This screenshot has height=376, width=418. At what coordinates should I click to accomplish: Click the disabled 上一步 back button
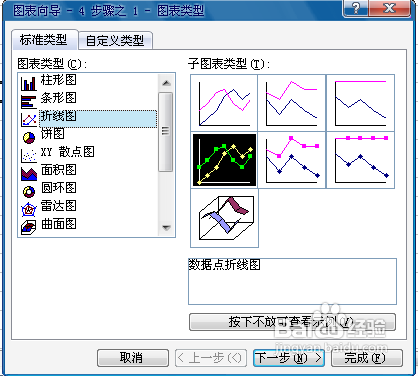[210, 358]
